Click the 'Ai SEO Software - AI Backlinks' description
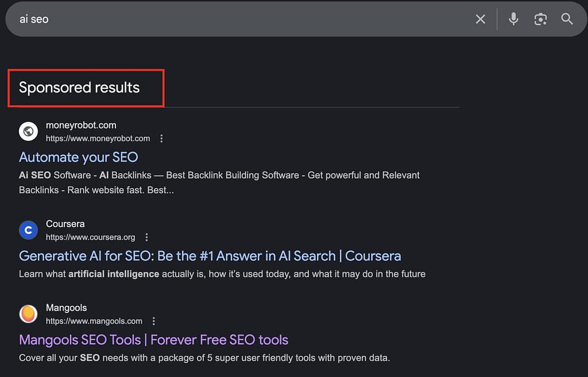The height and width of the screenshot is (377, 588). 219,183
